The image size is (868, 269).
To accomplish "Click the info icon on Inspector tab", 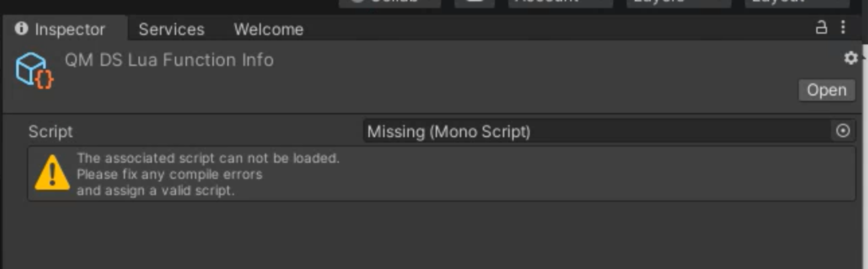I will 22,29.
